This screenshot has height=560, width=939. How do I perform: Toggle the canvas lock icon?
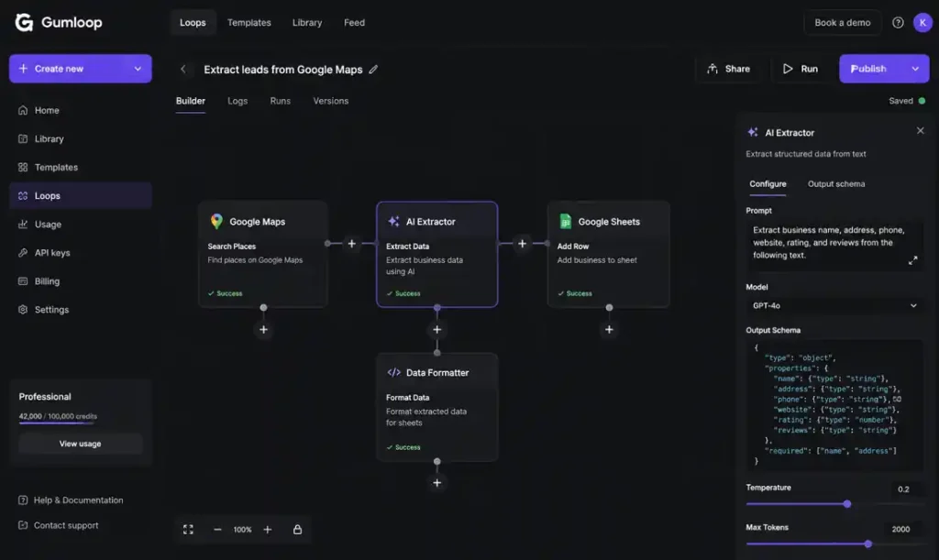point(298,530)
